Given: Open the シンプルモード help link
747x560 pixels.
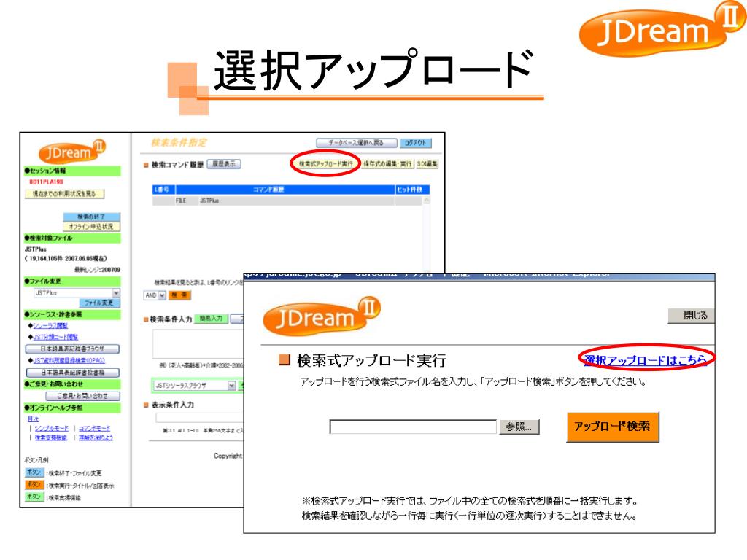Looking at the screenshot, I should tap(52, 429).
